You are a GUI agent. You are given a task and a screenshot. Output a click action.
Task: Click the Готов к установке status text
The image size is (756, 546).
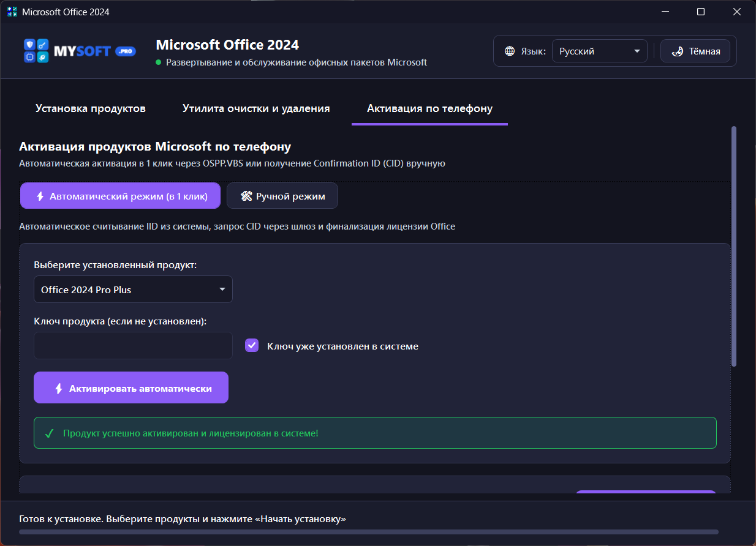pos(183,518)
